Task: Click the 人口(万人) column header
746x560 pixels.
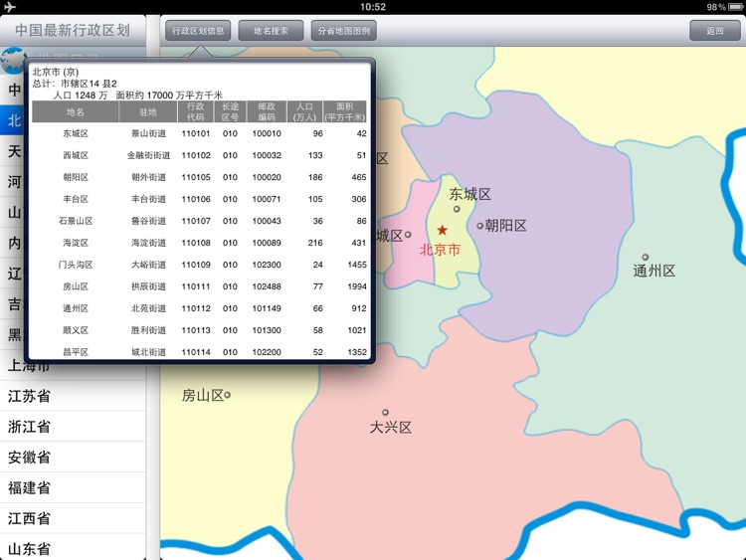Action: (x=305, y=111)
